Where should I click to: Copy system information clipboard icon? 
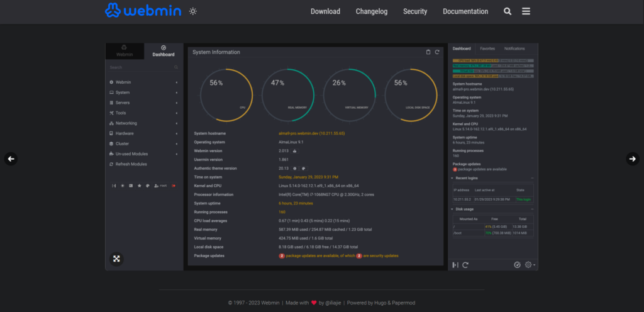click(x=428, y=52)
